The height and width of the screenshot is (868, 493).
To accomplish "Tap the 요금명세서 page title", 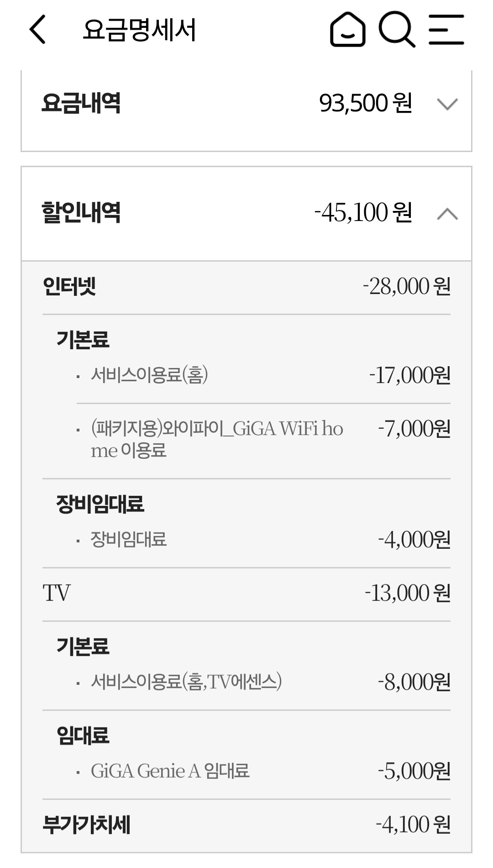I will pyautogui.click(x=139, y=30).
